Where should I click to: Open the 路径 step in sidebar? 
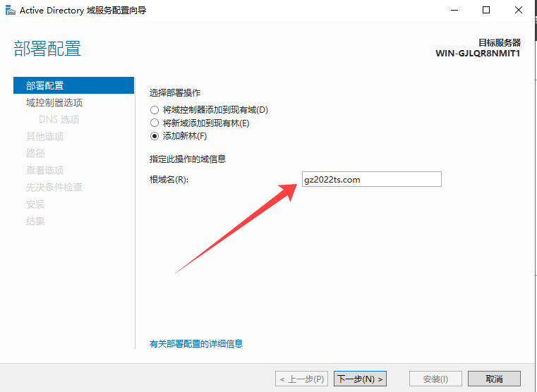(x=35, y=154)
